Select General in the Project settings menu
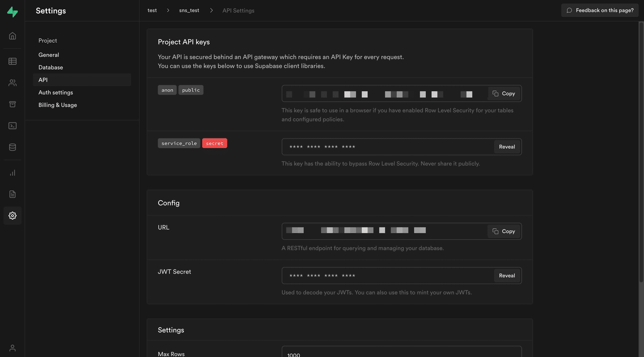The image size is (644, 357). 49,55
